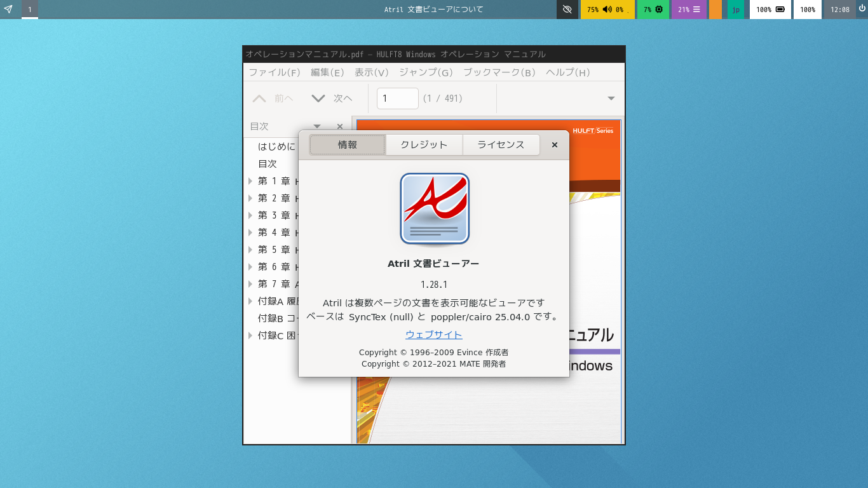Screen dimensions: 868x488
Task: Select はじめに in the outline
Action: 277,147
